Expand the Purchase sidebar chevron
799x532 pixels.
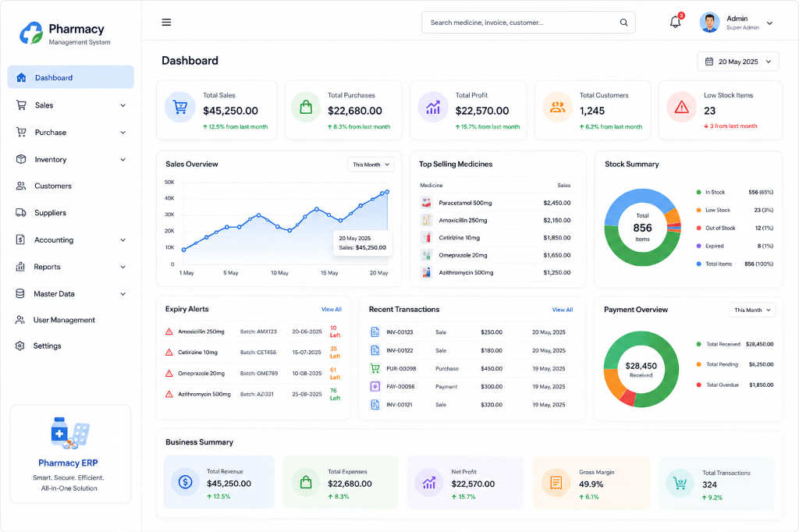(123, 133)
